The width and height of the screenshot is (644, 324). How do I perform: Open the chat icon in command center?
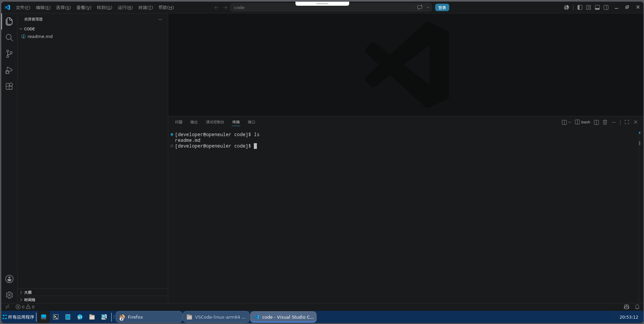420,7
